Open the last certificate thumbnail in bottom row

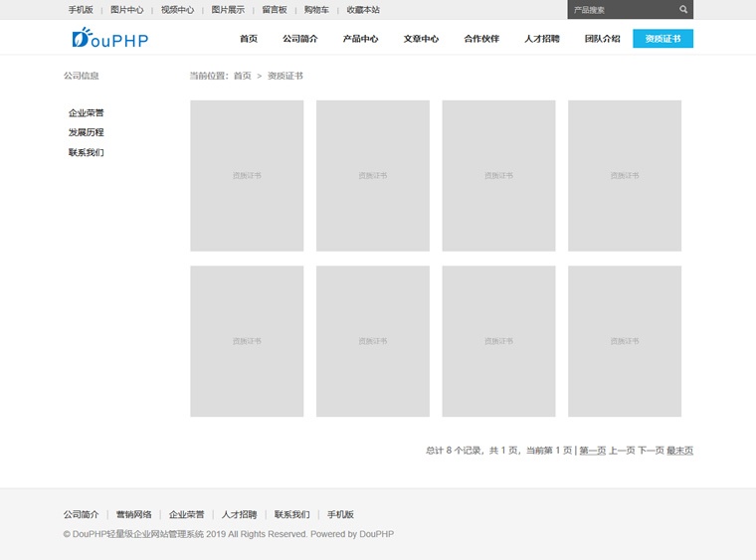(x=625, y=341)
